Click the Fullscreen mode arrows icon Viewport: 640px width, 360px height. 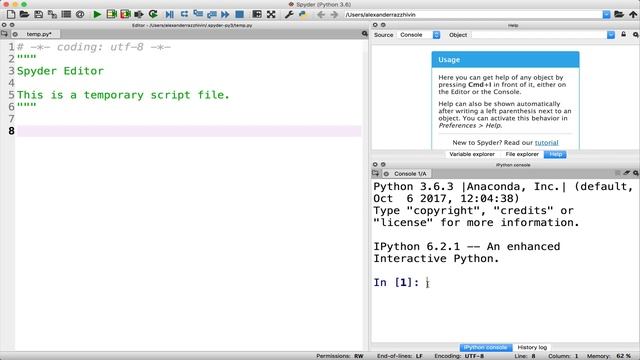[x=271, y=15]
